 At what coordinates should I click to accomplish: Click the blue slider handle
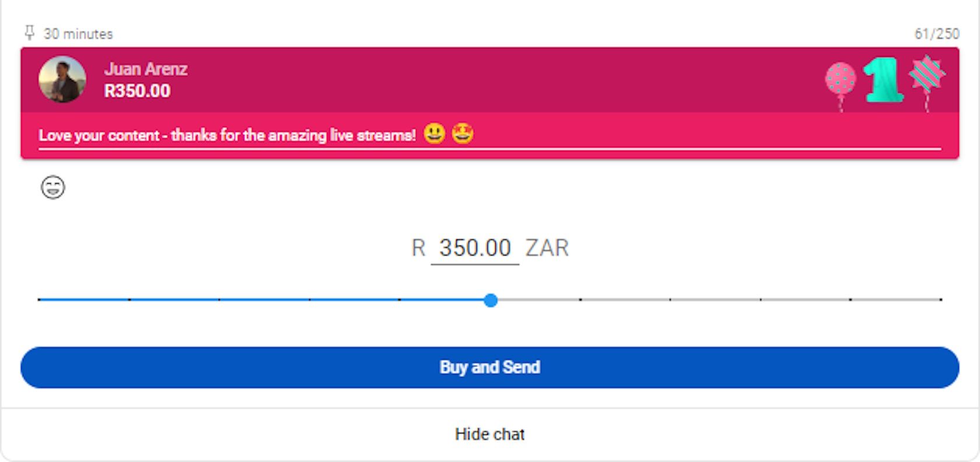point(491,300)
